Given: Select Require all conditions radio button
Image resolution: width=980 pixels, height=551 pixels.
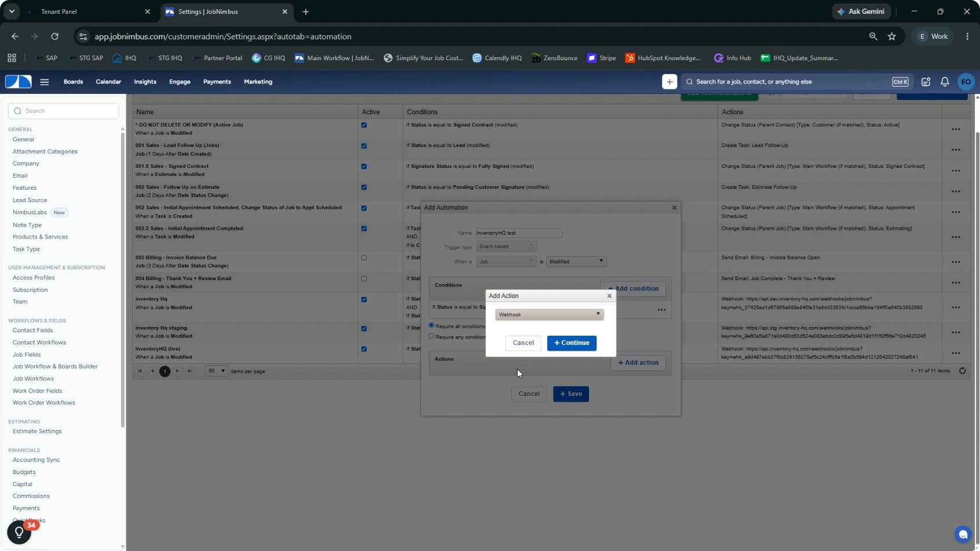Looking at the screenshot, I should pyautogui.click(x=432, y=325).
